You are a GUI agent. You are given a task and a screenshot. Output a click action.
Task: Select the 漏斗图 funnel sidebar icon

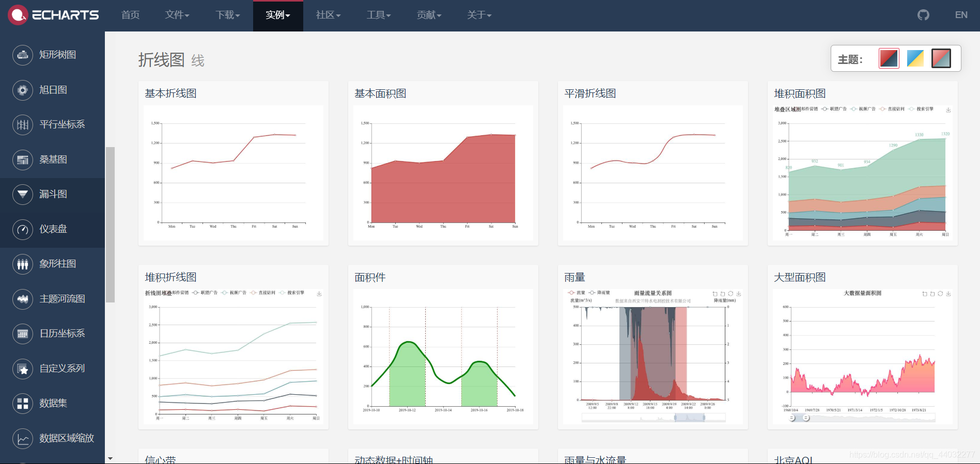click(23, 194)
